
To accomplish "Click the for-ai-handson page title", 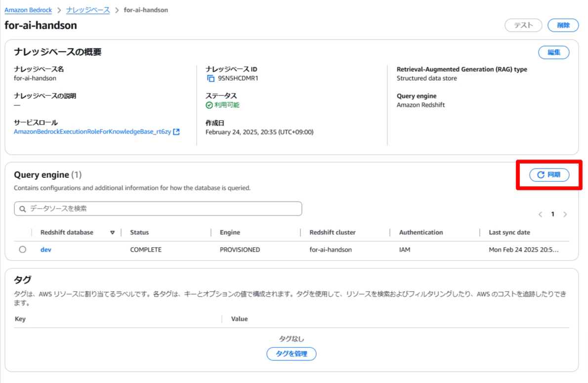I will tap(41, 26).
